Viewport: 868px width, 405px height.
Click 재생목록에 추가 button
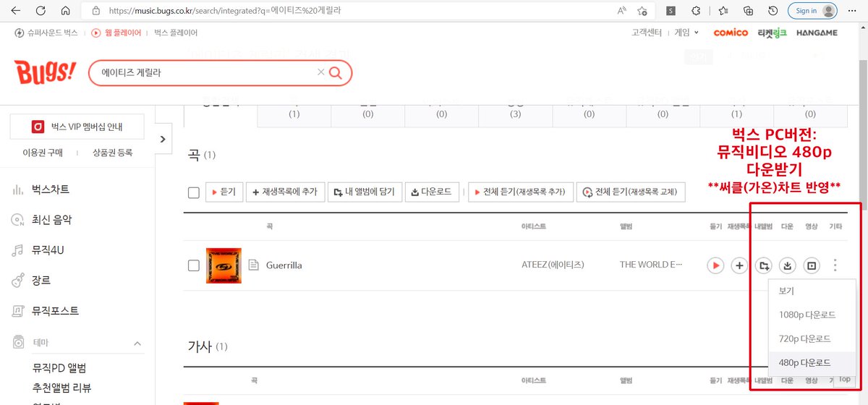point(285,192)
